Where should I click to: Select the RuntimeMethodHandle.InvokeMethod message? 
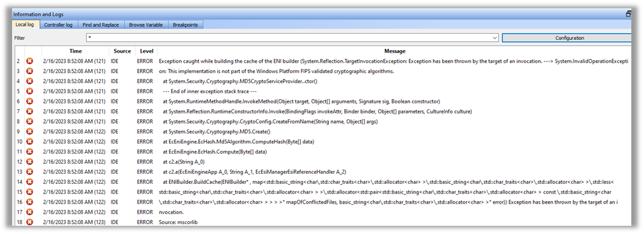click(x=302, y=101)
